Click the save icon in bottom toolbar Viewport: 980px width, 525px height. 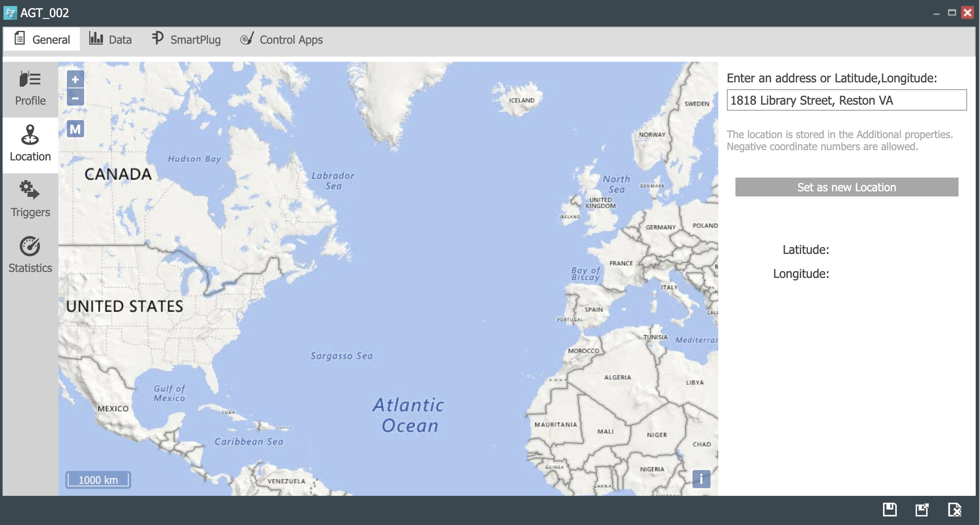[892, 511]
